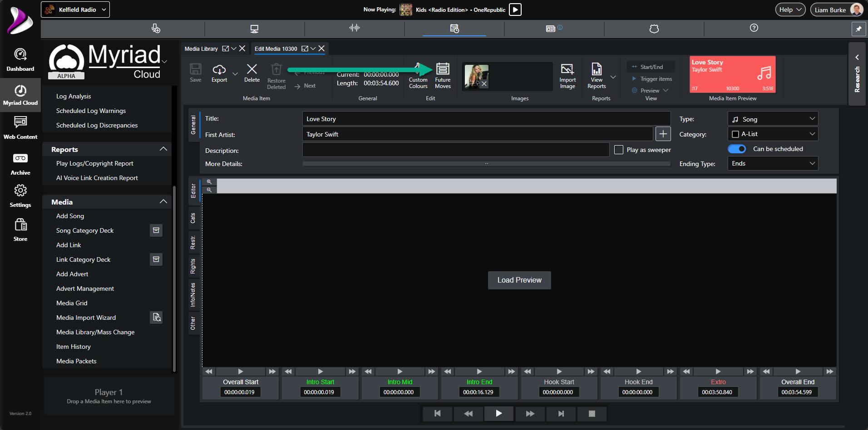The width and height of the screenshot is (868, 430).
Task: Open View Reports in the ribbon
Action: 597,76
